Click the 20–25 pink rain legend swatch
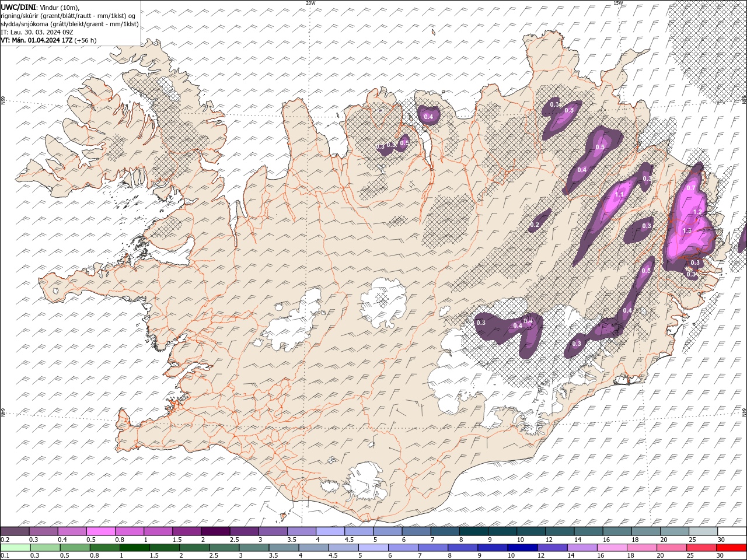This screenshot has width=747, height=560. [x=671, y=548]
